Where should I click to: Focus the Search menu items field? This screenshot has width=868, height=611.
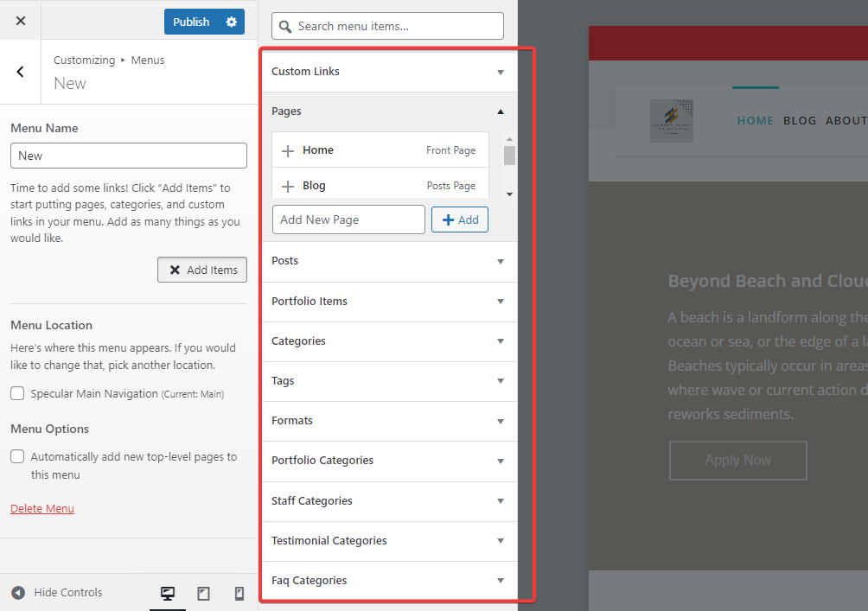pyautogui.click(x=387, y=26)
